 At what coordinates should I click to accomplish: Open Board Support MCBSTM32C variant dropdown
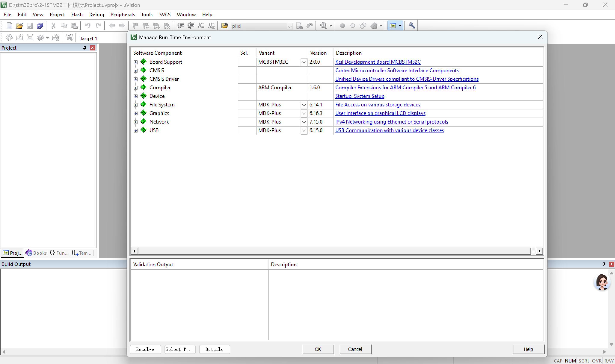(x=304, y=62)
